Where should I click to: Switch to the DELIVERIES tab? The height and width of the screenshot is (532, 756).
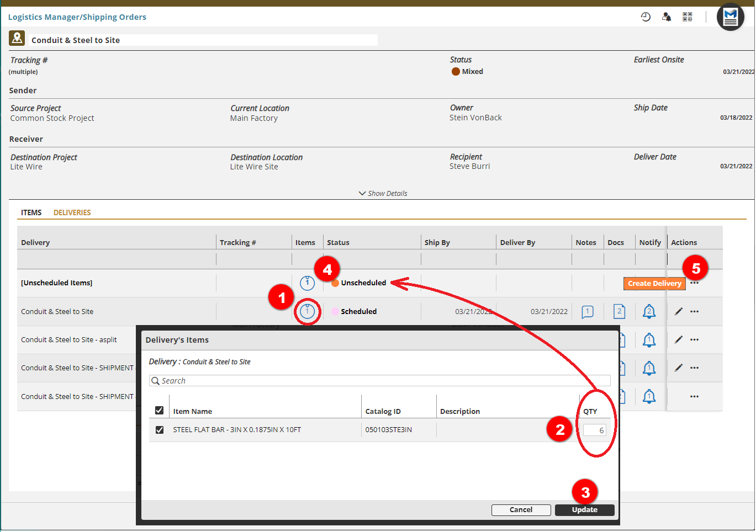pyautogui.click(x=72, y=212)
